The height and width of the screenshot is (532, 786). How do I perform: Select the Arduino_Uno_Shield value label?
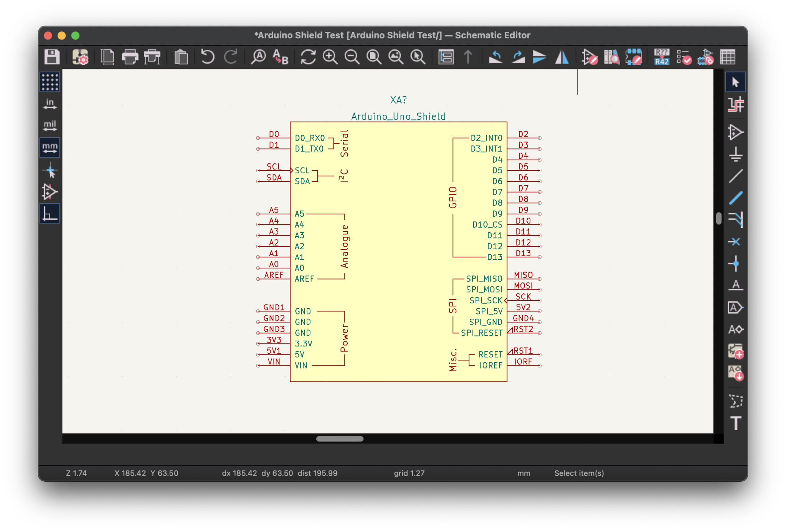click(x=398, y=117)
